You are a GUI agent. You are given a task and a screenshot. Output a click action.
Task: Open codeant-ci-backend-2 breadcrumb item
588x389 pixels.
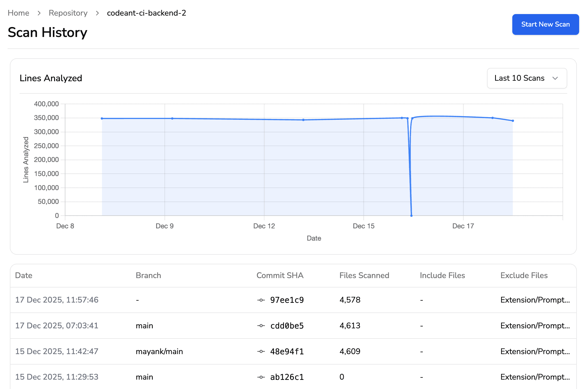coord(146,13)
